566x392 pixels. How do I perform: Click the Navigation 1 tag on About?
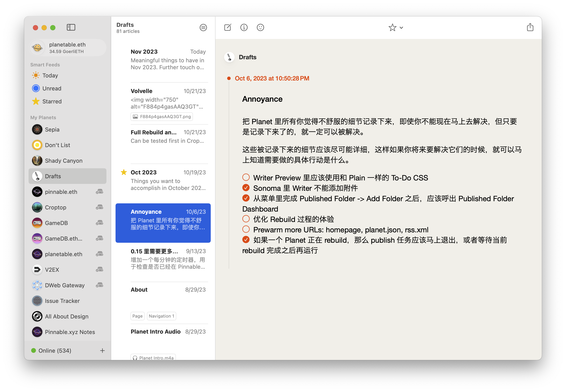coord(161,316)
